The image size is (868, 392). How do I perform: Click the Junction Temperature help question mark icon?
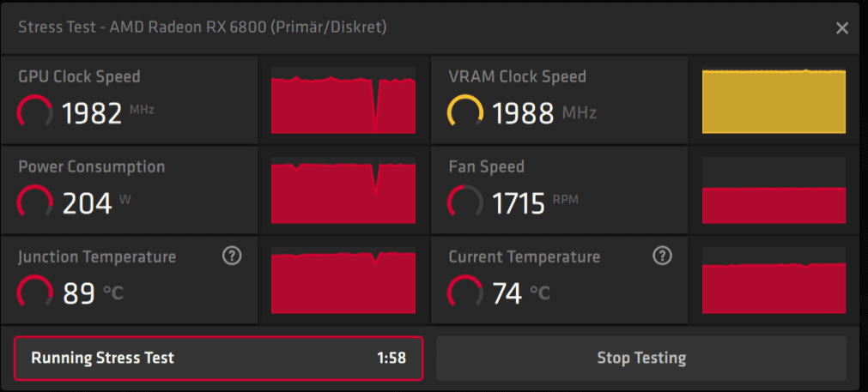click(232, 256)
